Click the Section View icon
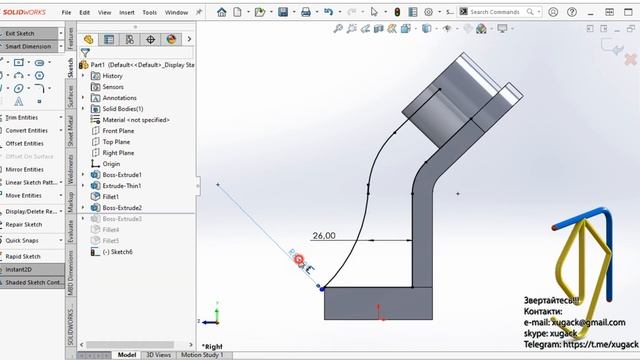The width and height of the screenshot is (640, 360). (x=379, y=29)
